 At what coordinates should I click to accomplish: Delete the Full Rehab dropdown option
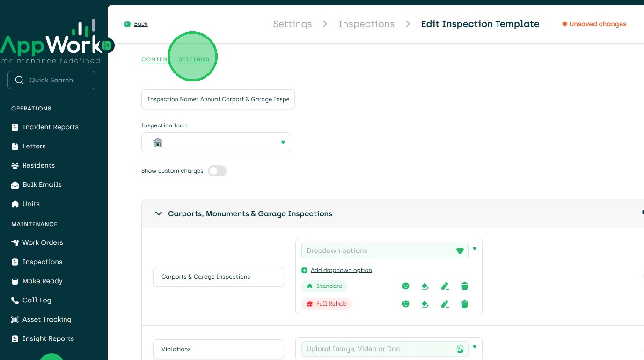coord(465,304)
